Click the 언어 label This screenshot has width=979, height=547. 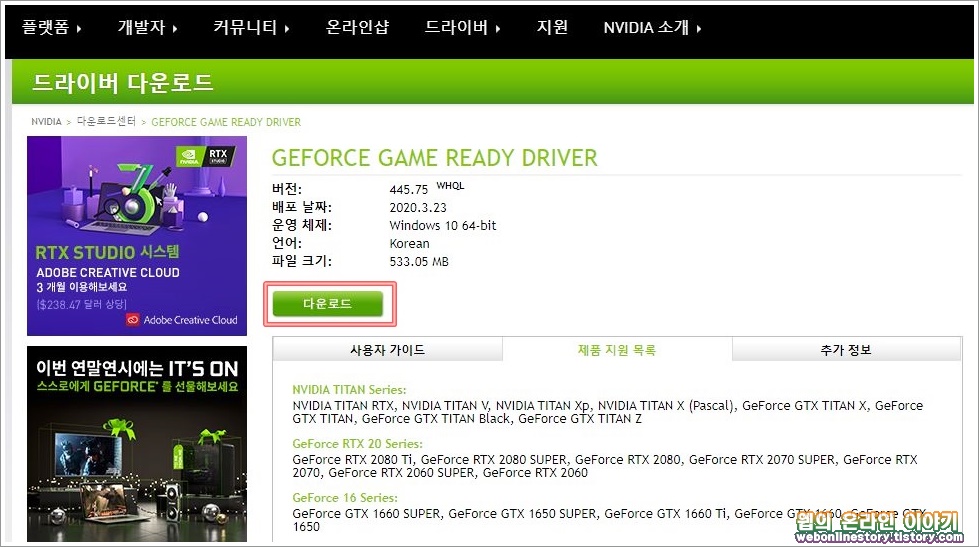(x=287, y=243)
